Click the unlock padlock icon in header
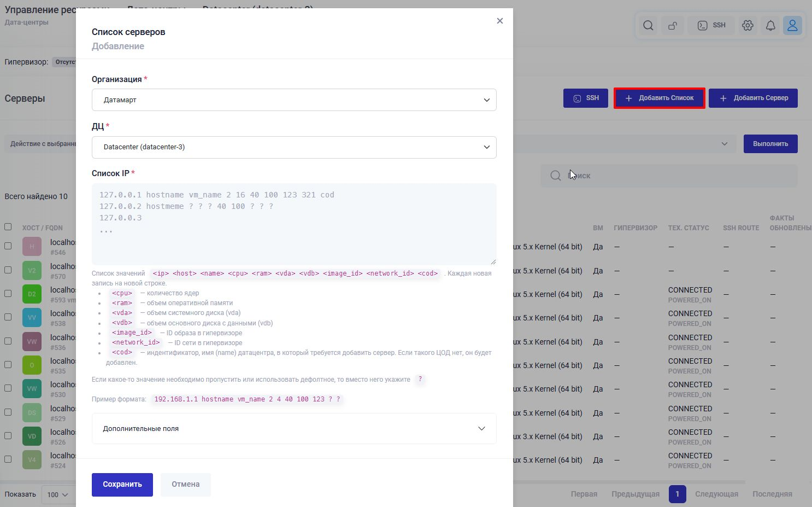 673,26
